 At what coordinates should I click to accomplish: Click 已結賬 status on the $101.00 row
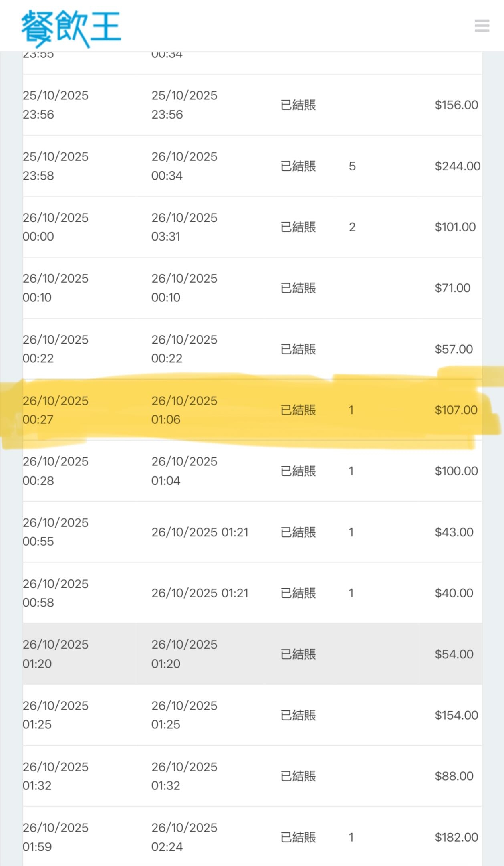point(298,227)
